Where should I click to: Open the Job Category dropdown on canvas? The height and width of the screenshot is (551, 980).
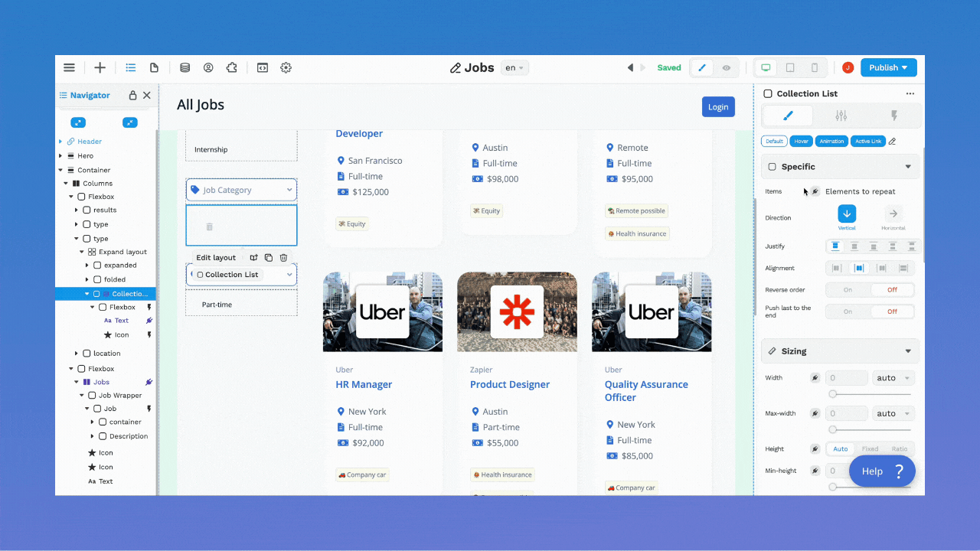tap(241, 190)
